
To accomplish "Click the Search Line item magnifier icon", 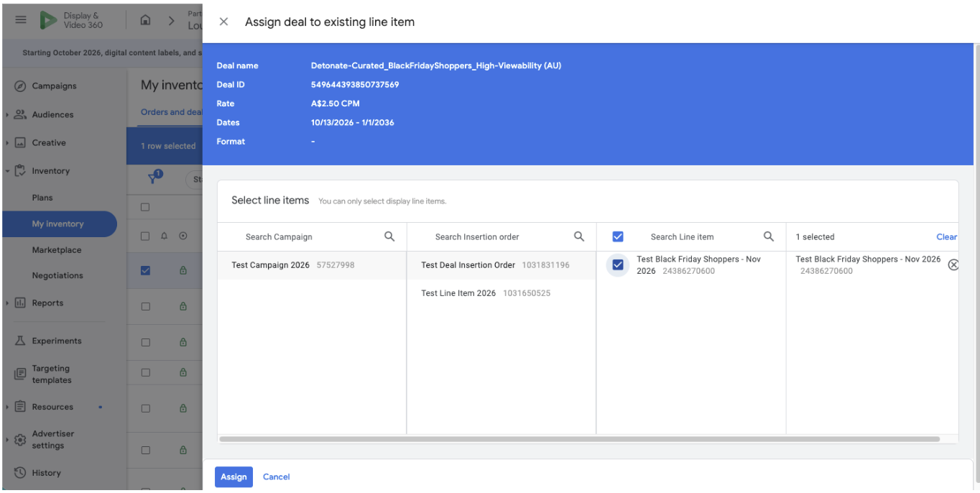I will point(769,236).
